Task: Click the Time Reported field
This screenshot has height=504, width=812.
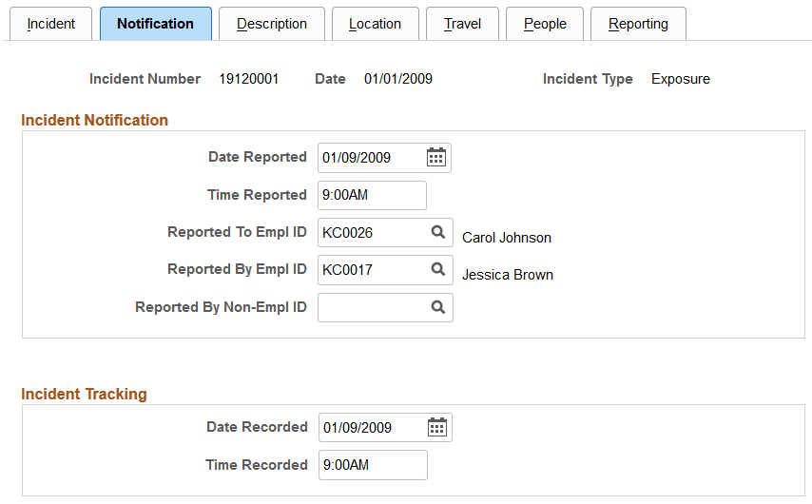Action: pos(372,195)
